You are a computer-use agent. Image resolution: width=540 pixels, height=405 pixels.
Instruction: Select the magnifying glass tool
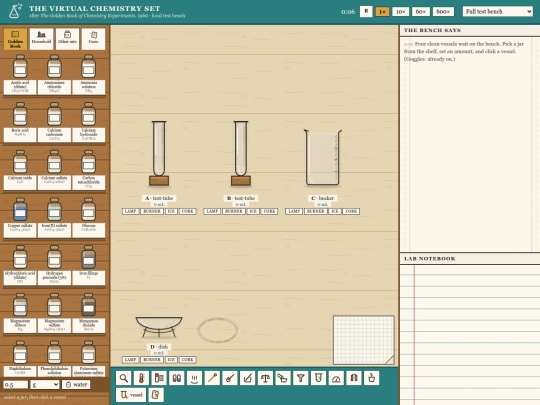click(x=124, y=378)
